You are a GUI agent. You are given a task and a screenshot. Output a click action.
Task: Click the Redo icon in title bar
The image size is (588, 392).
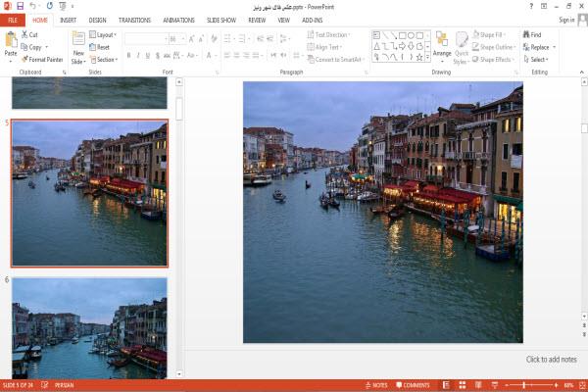pyautogui.click(x=50, y=6)
